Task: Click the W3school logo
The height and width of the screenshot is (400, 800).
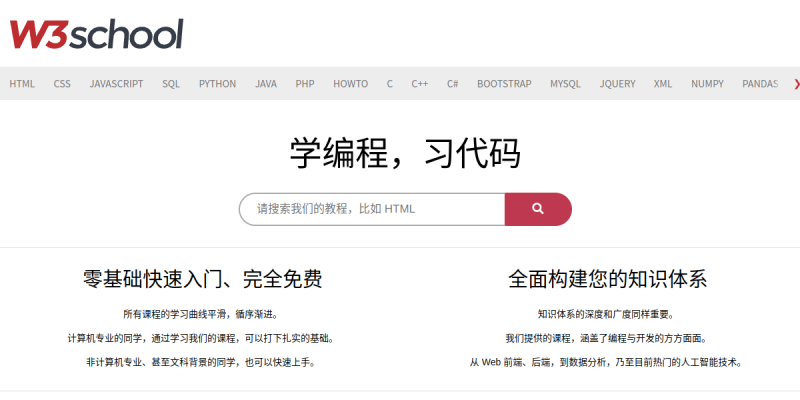Action: pyautogui.click(x=96, y=34)
